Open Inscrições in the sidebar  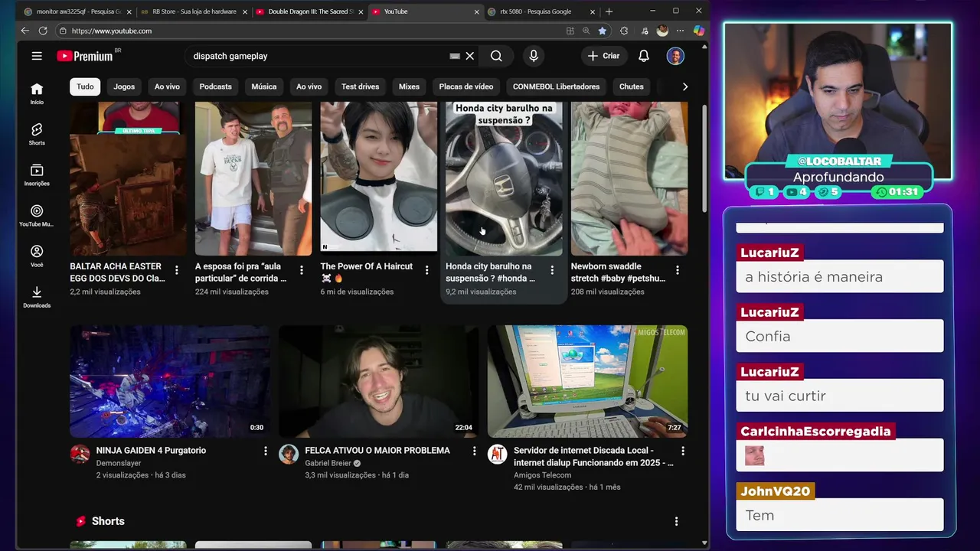pos(37,174)
